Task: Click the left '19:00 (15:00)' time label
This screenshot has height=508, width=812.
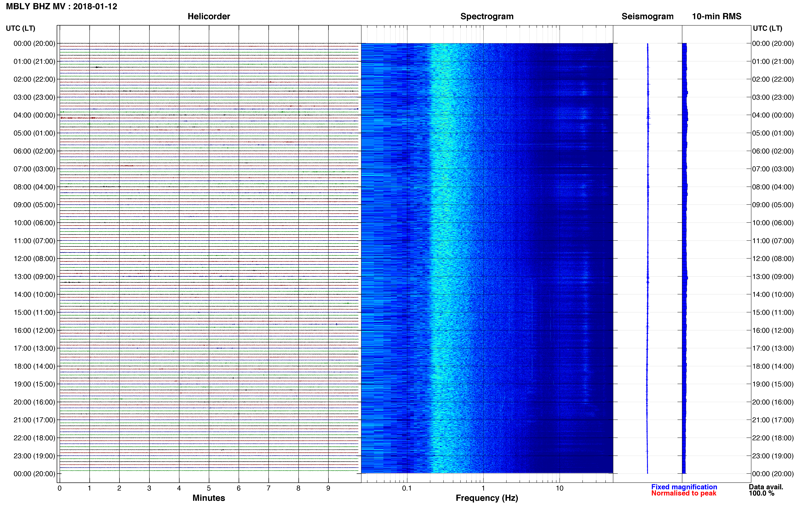Action: point(34,384)
